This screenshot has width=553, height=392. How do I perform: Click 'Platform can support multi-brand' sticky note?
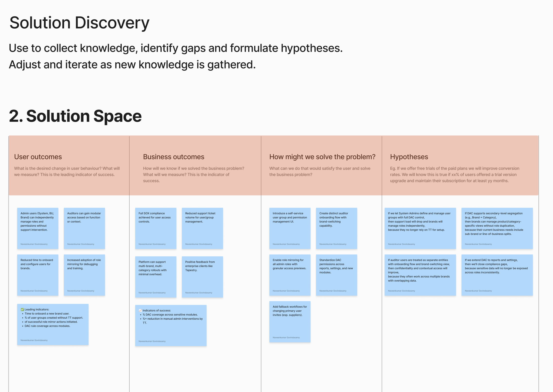(x=156, y=277)
